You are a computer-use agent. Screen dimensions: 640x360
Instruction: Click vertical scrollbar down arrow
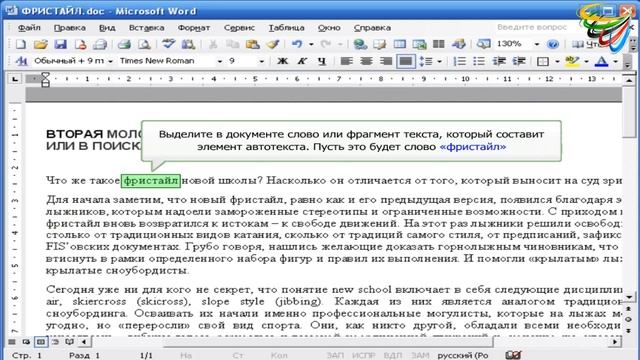click(629, 298)
